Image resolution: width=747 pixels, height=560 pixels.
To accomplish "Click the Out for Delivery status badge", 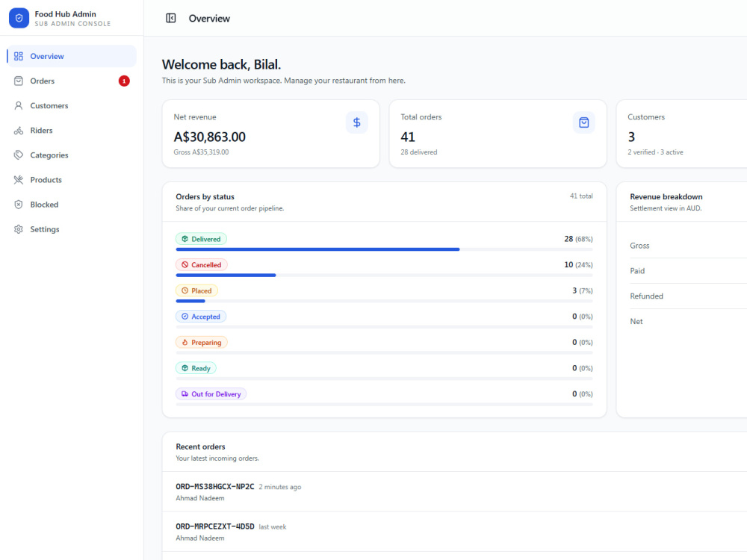I will tap(211, 393).
